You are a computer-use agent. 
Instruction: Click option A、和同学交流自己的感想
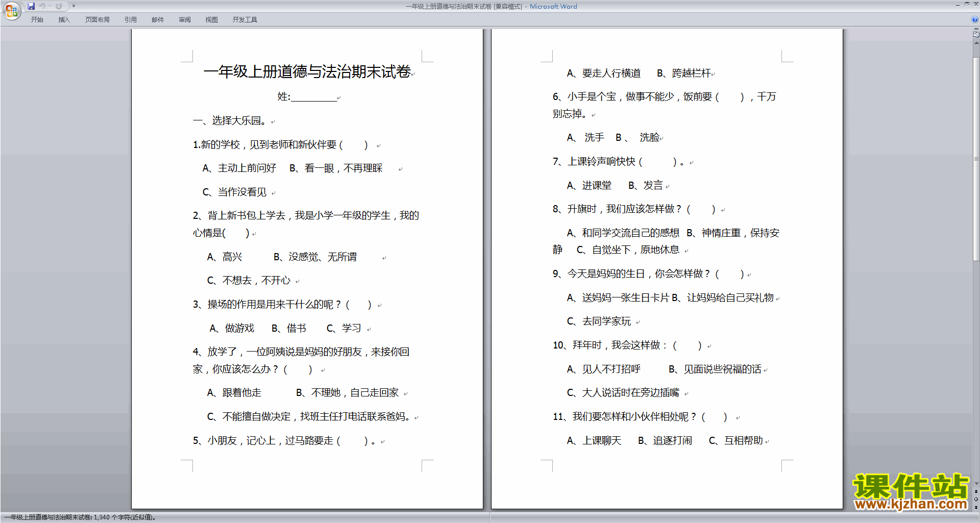623,233
